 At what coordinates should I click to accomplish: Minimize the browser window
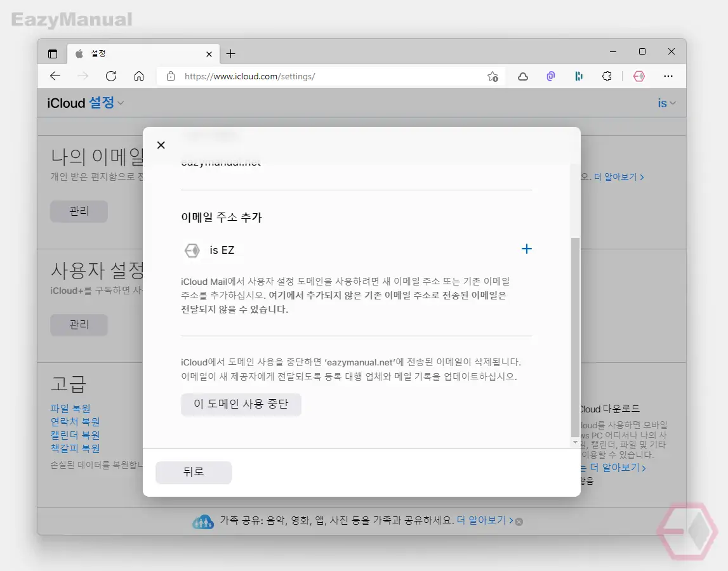coord(613,52)
